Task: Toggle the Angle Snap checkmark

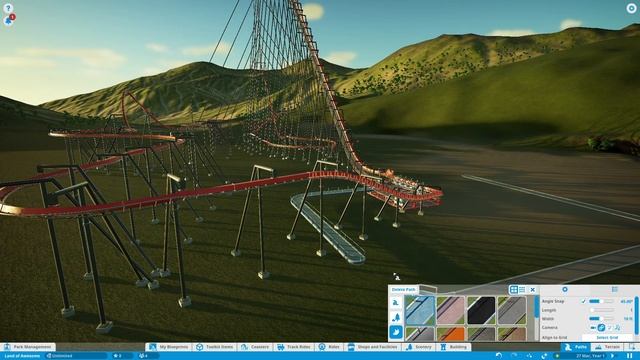Action: (583, 301)
